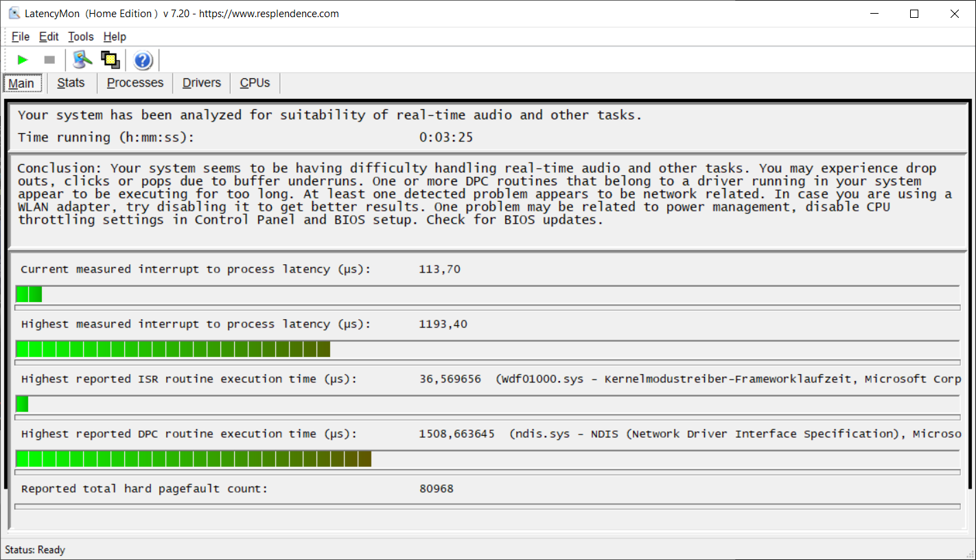The width and height of the screenshot is (976, 560).
Task: Select the time running value 0:03:25
Action: [446, 137]
